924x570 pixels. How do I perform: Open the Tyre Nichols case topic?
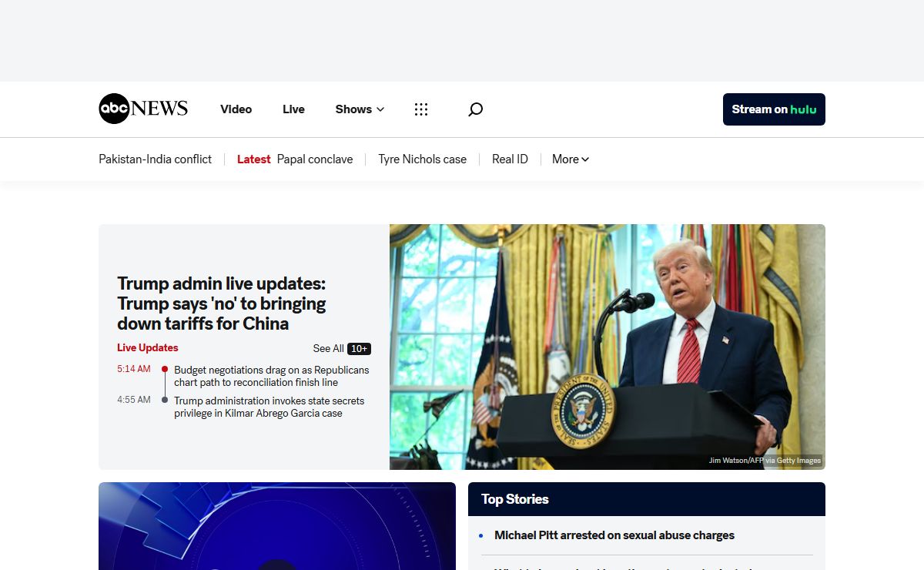(x=422, y=159)
